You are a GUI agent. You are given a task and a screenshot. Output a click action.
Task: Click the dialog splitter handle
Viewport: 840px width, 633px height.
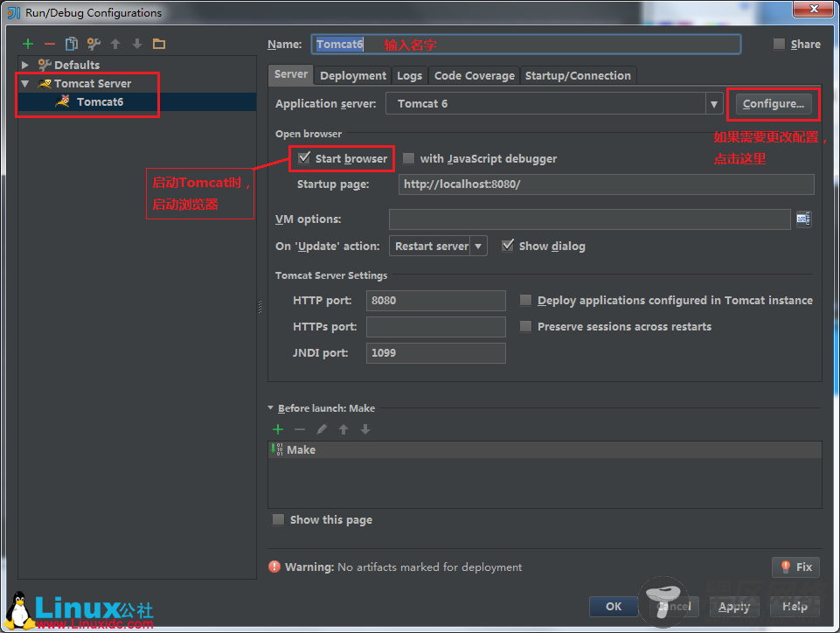(x=260, y=307)
